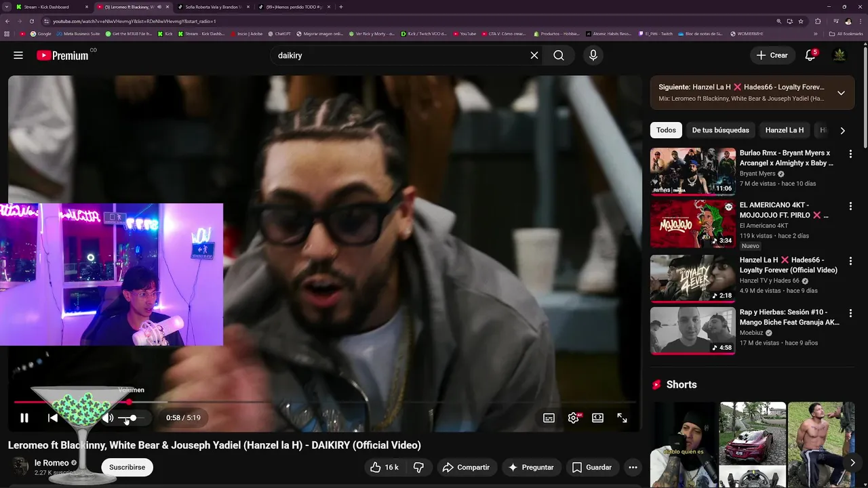Open the ChatGPT bookmark
Image resolution: width=868 pixels, height=488 pixels.
pyautogui.click(x=279, y=34)
